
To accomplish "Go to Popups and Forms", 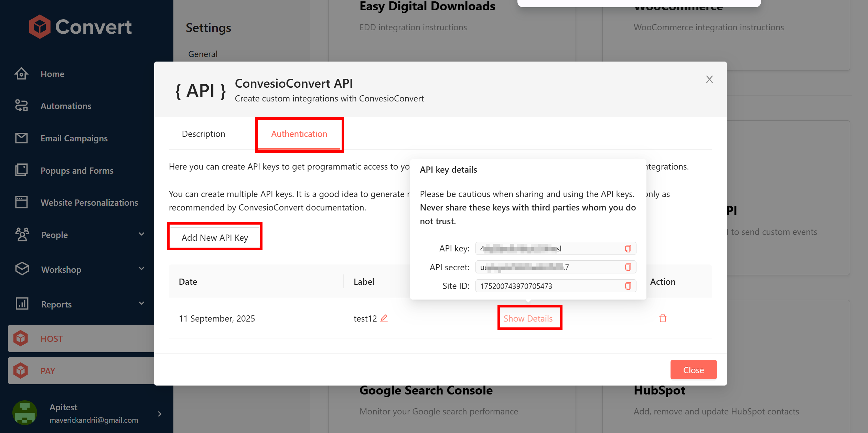I will click(77, 171).
